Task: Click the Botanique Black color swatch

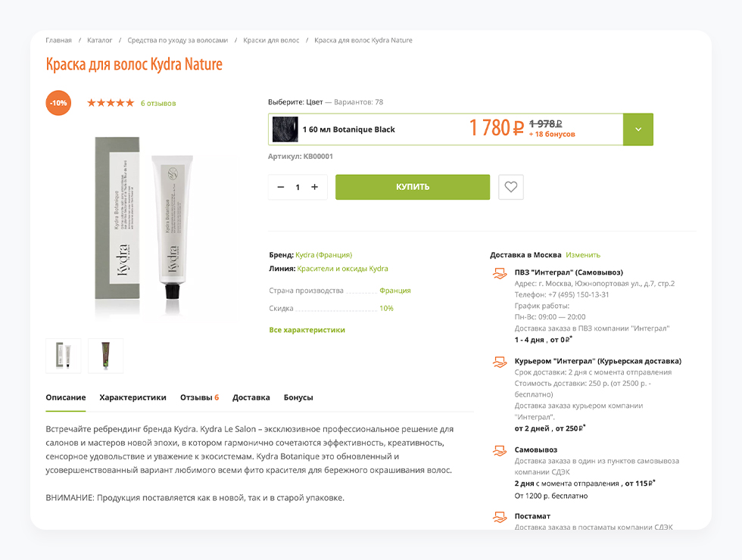Action: point(285,129)
